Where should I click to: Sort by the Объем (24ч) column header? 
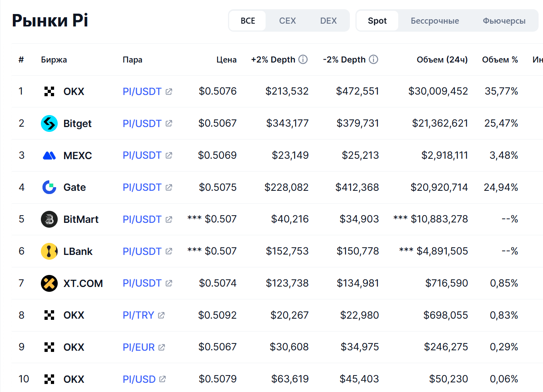pos(442,60)
